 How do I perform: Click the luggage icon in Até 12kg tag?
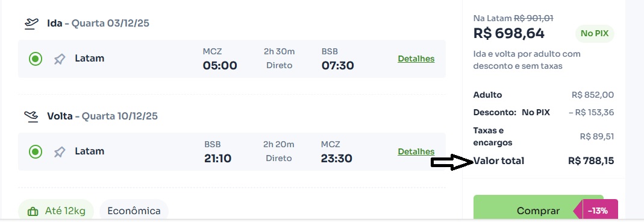pyautogui.click(x=33, y=212)
